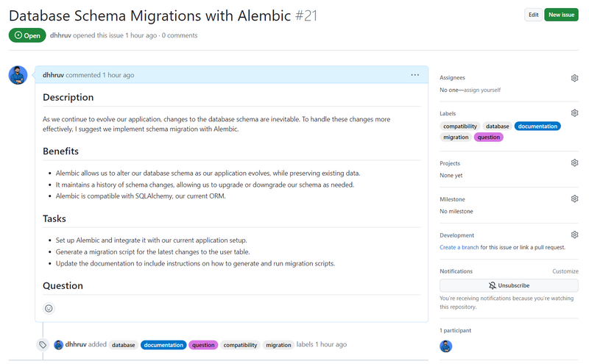Click the Edit title button

pyautogui.click(x=533, y=15)
